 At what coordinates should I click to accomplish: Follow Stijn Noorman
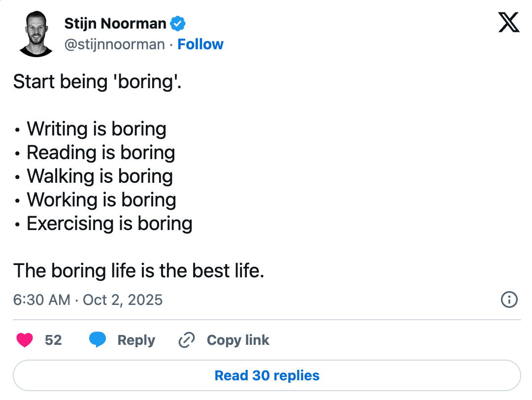200,44
